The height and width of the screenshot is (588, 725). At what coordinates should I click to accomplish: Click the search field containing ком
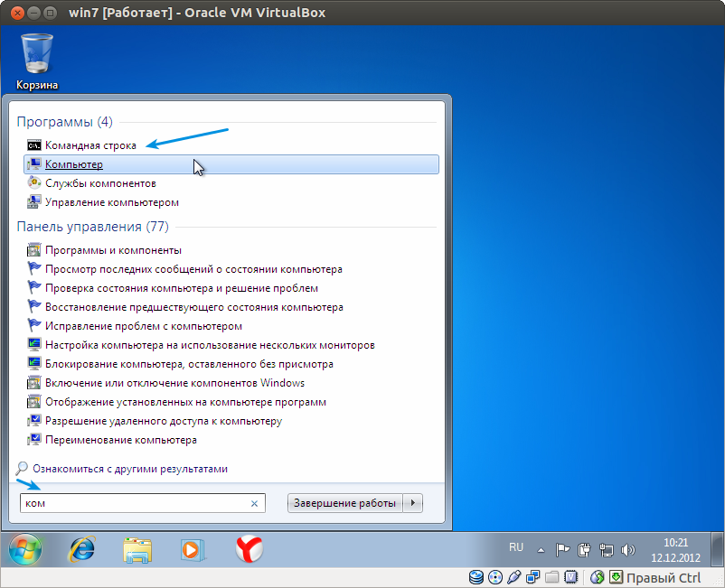[143, 503]
